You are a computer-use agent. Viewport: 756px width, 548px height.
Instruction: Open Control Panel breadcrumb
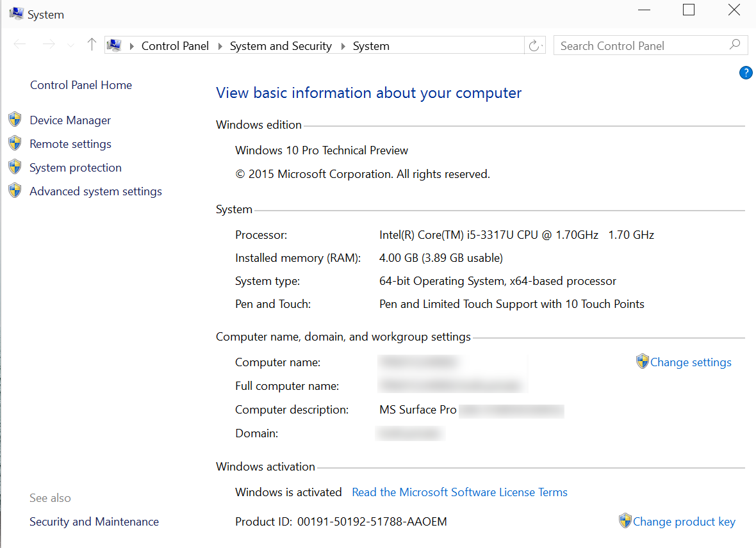tap(175, 46)
